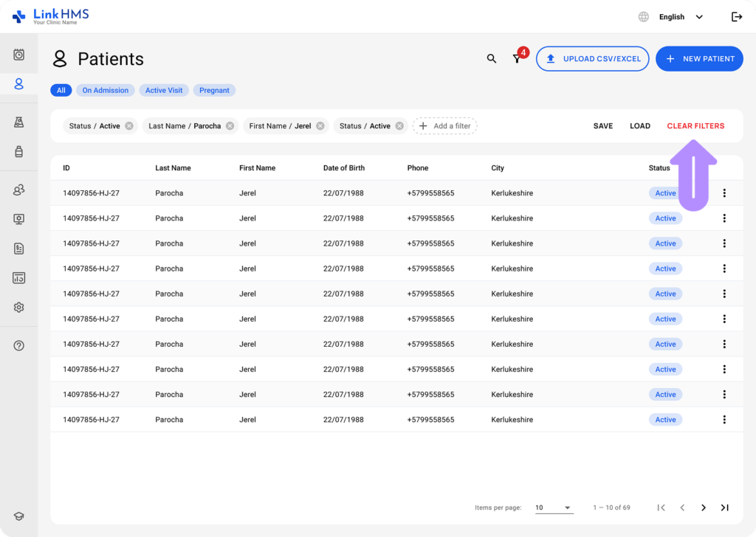756x537 pixels.
Task: Remove the first Status / Active filter chip
Action: pos(128,125)
